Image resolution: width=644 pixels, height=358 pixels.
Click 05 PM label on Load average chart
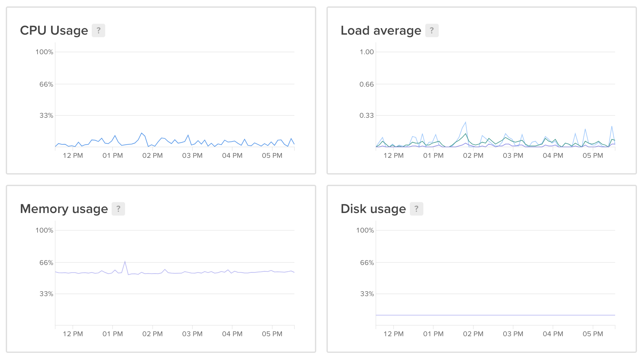coord(593,156)
